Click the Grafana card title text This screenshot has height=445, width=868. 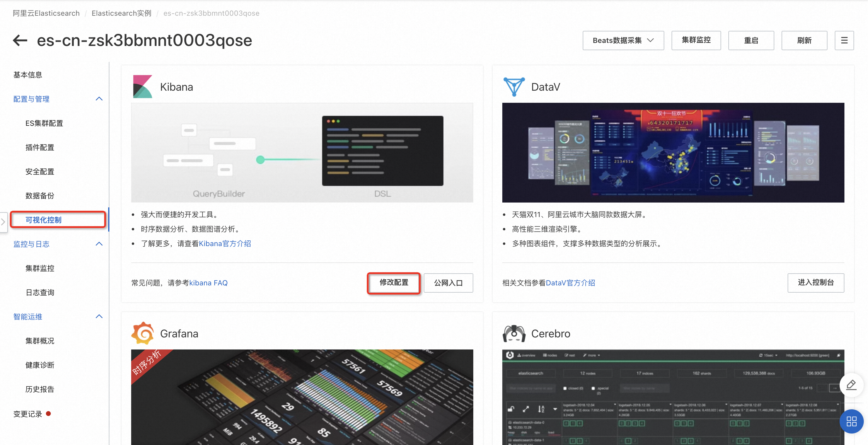pos(179,333)
